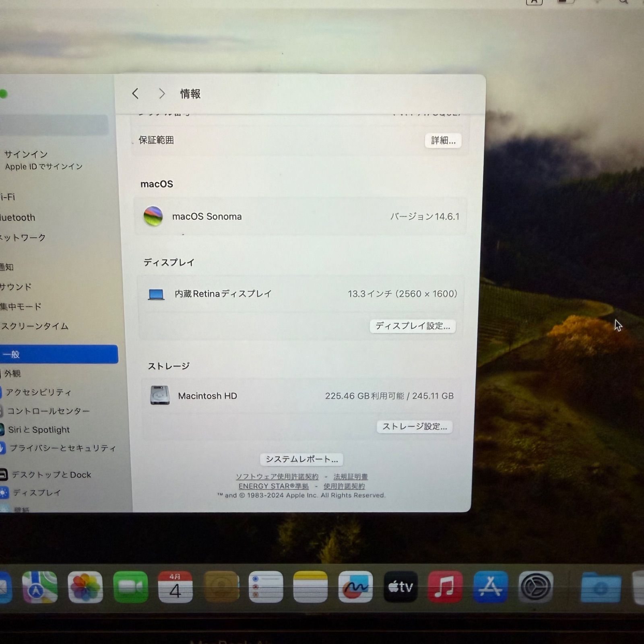Open Apple TV app in Dock
644x644 pixels.
pyautogui.click(x=400, y=587)
